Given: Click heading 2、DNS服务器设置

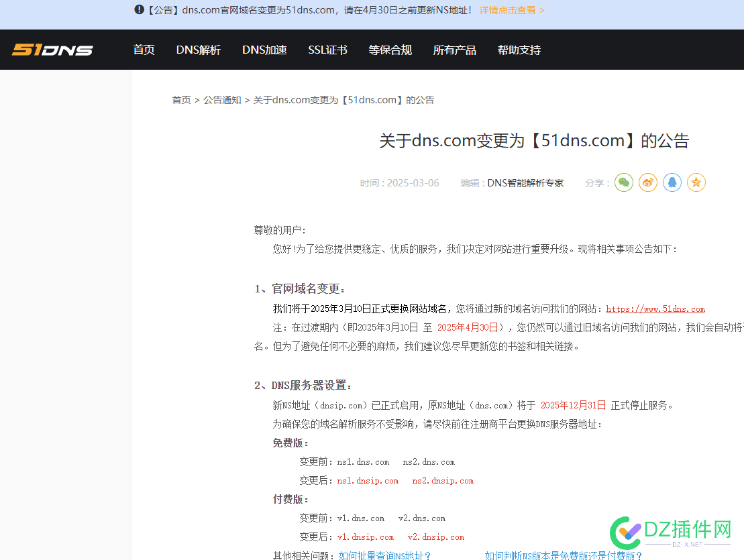Looking at the screenshot, I should [x=303, y=386].
